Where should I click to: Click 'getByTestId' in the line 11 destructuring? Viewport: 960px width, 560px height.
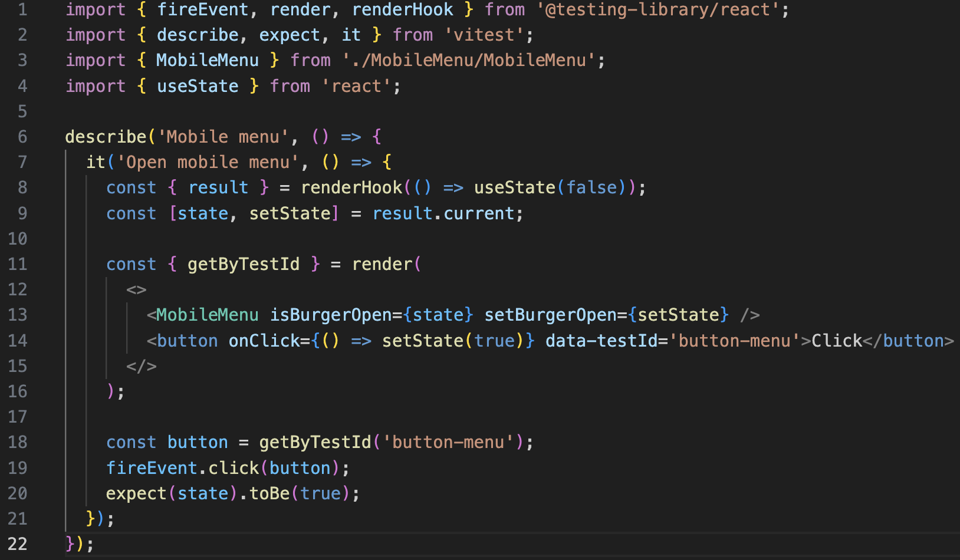[244, 264]
